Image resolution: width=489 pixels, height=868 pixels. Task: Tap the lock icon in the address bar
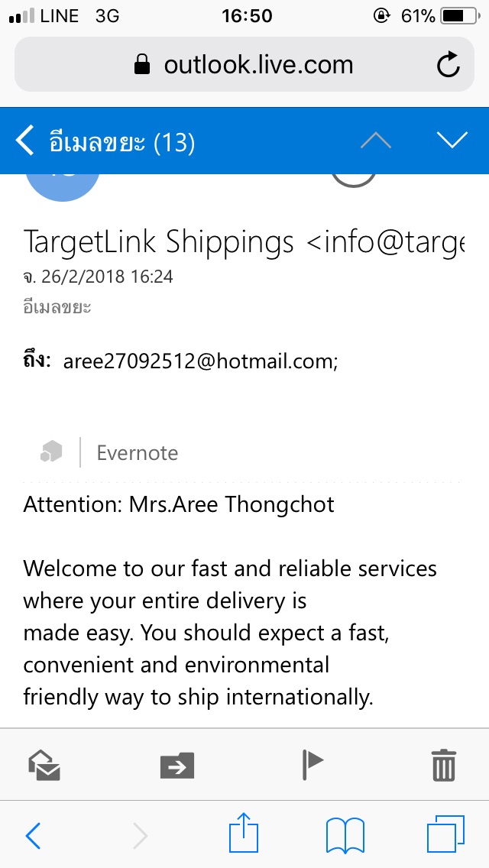[142, 65]
